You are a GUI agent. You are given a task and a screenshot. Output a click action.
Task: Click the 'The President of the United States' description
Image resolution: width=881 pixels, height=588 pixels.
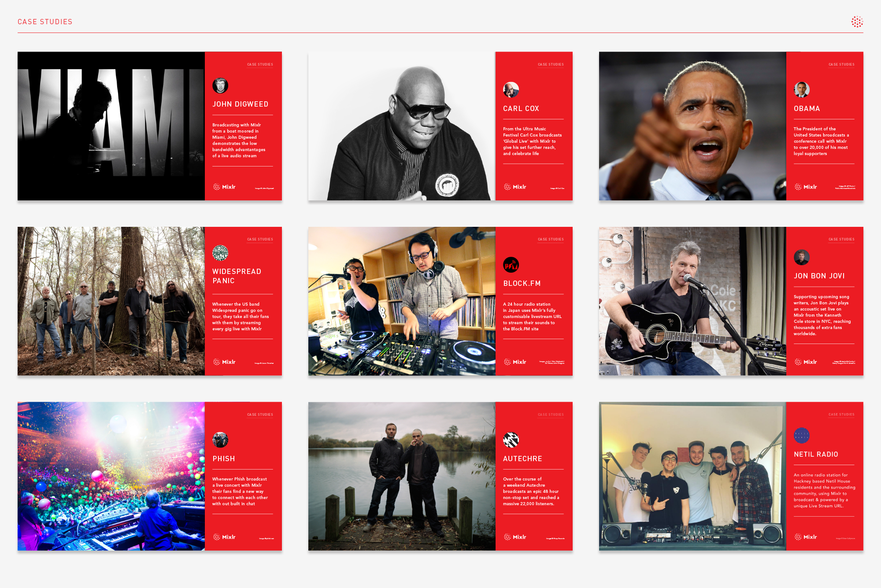[822, 141]
